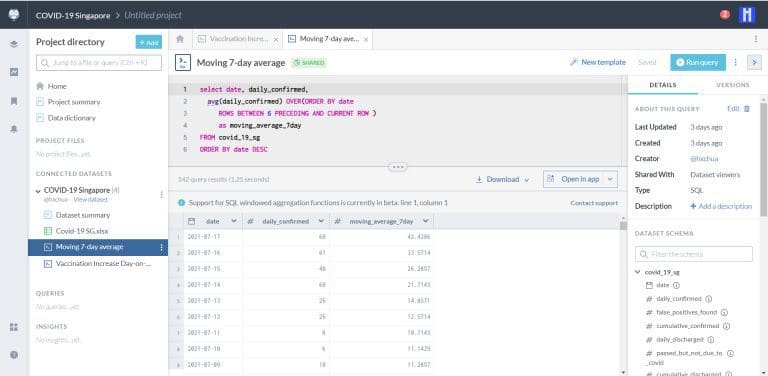Open the help question mark icon

tap(14, 355)
